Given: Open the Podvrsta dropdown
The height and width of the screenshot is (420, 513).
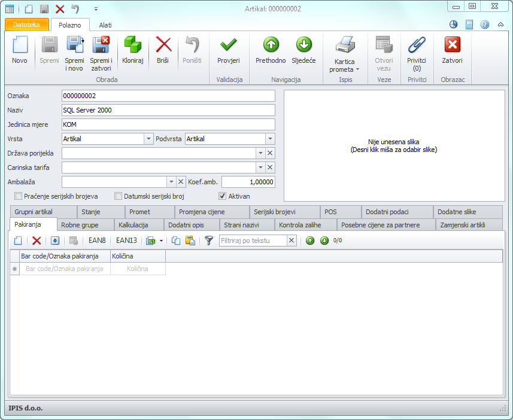Looking at the screenshot, I should (x=270, y=139).
